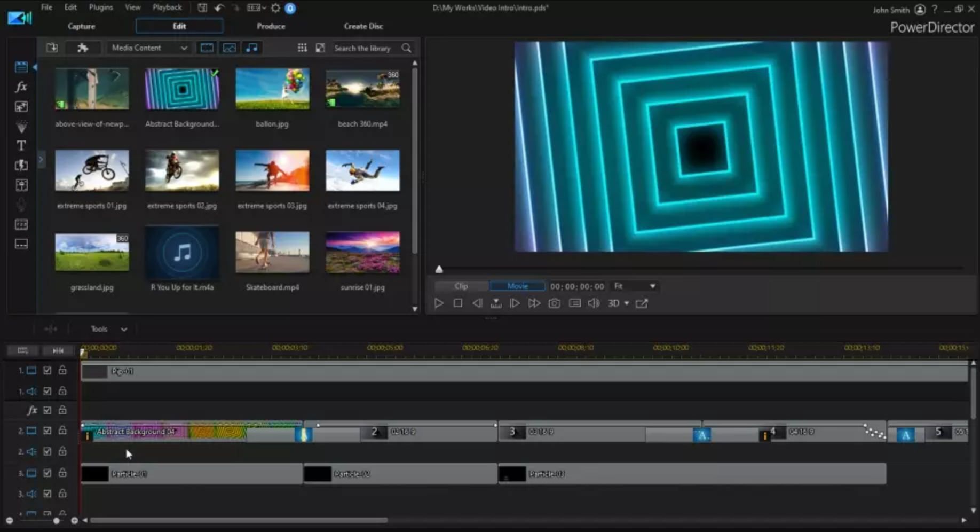Screen dimensions: 980x532
Task: Click the Stop button in preview
Action: pos(457,303)
